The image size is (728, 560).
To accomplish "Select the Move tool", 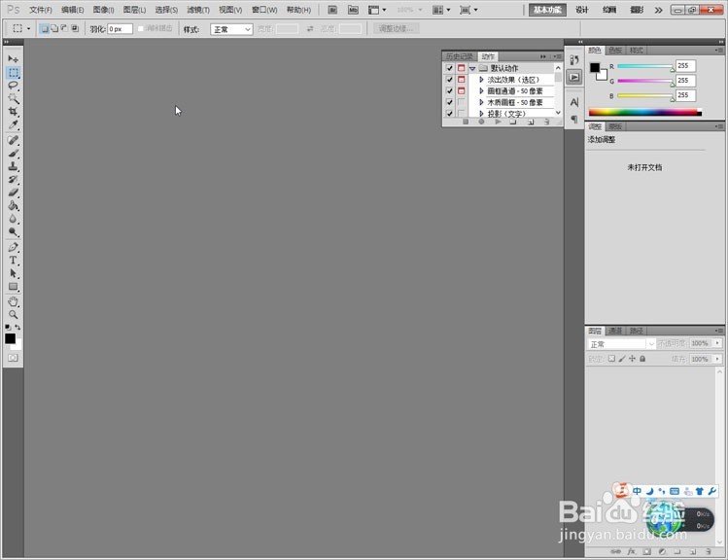I will [13, 59].
